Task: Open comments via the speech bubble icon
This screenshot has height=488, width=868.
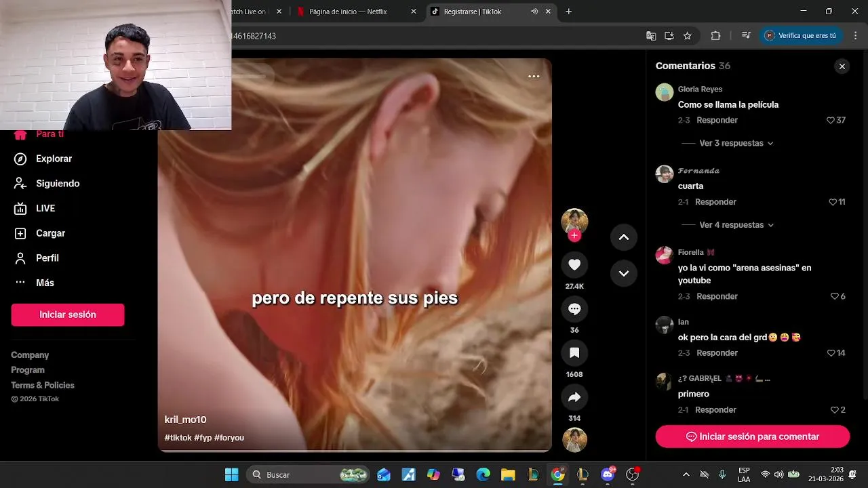Action: (x=574, y=309)
